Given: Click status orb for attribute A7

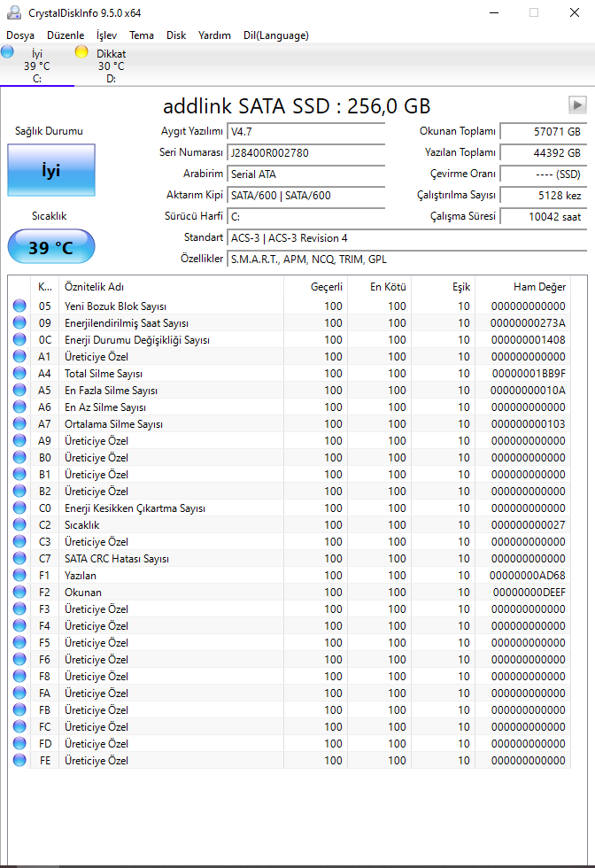Looking at the screenshot, I should click(x=19, y=423).
